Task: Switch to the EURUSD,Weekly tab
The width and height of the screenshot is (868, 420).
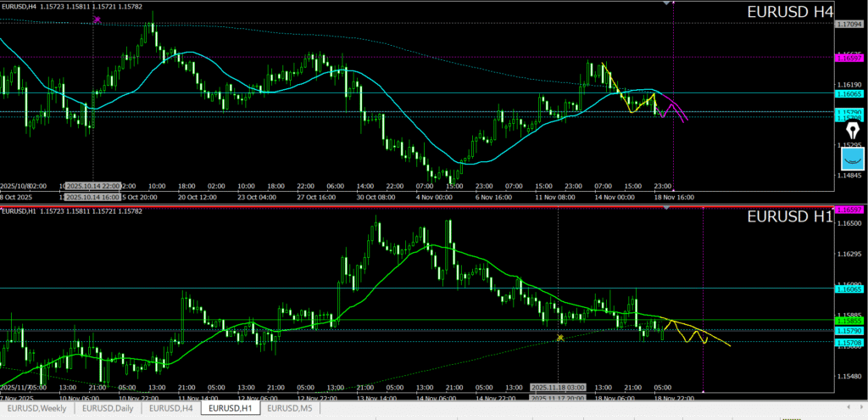Action: pyautogui.click(x=36, y=408)
